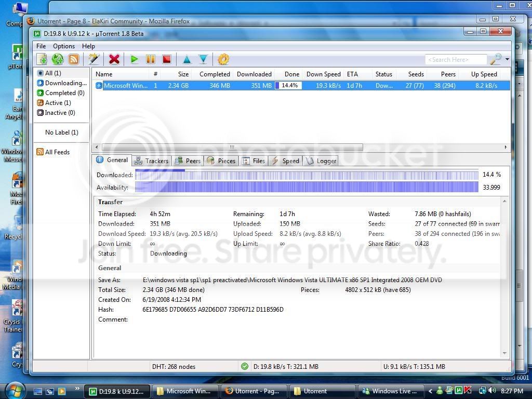The width and height of the screenshot is (532, 399).
Task: Switch to the Trackers tab
Action: point(152,161)
